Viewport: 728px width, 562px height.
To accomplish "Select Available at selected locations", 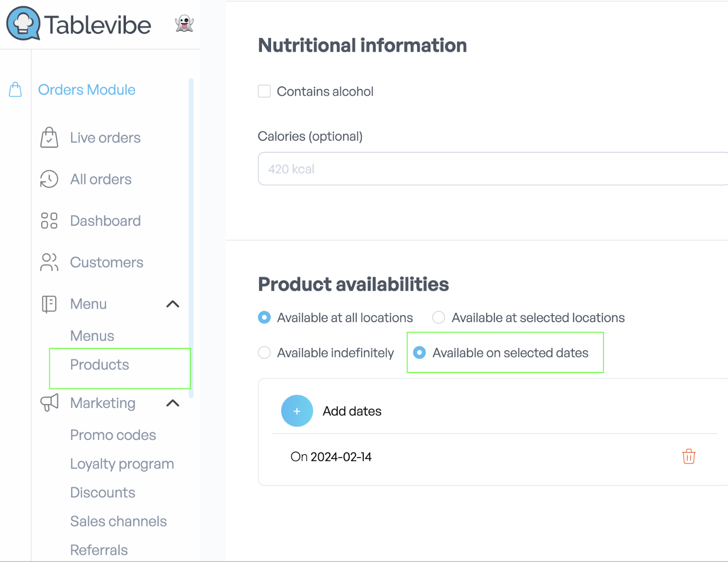I will (x=439, y=317).
